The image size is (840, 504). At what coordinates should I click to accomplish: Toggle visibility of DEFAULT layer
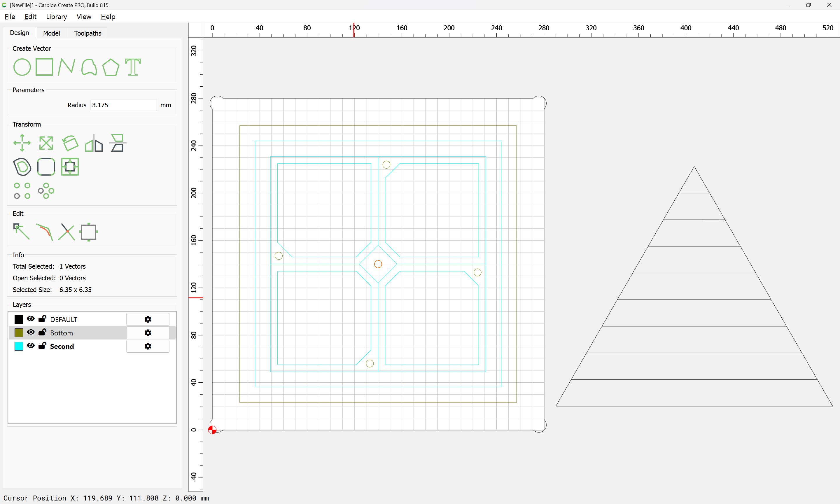(31, 318)
